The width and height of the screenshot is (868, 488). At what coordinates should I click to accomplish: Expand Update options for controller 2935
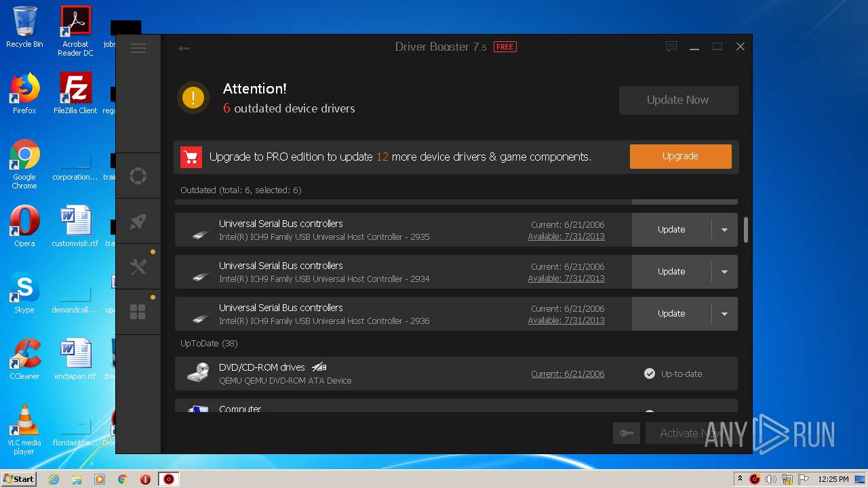coord(724,230)
